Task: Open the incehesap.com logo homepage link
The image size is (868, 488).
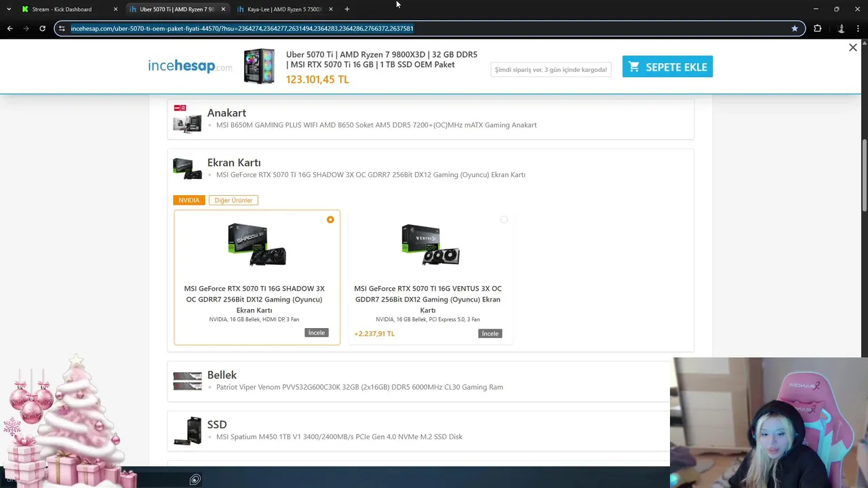Action: (x=190, y=66)
